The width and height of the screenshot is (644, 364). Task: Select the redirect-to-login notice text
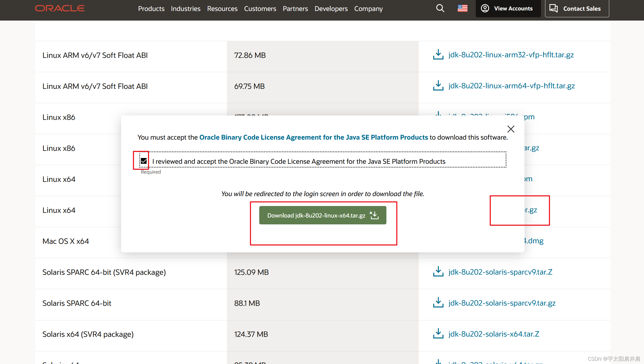click(323, 194)
